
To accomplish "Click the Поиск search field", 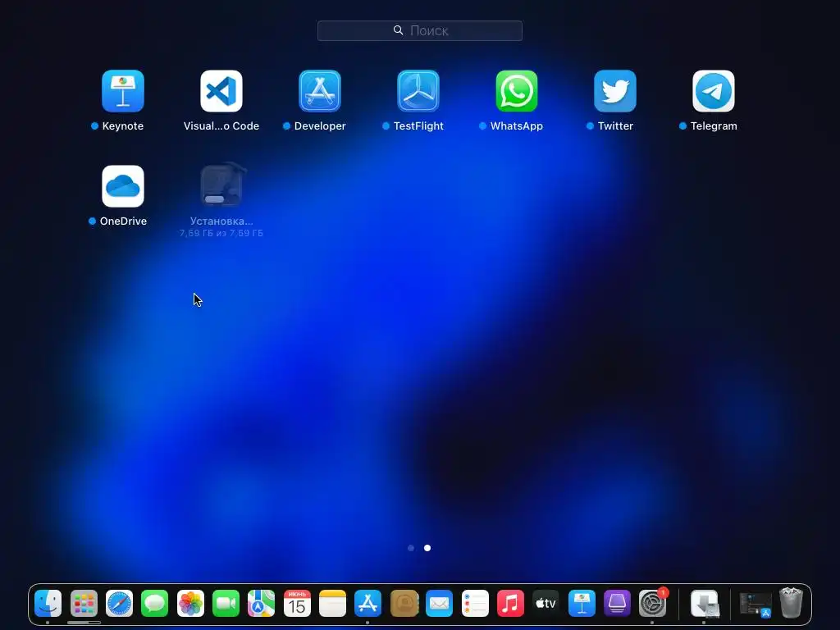I will (x=420, y=30).
